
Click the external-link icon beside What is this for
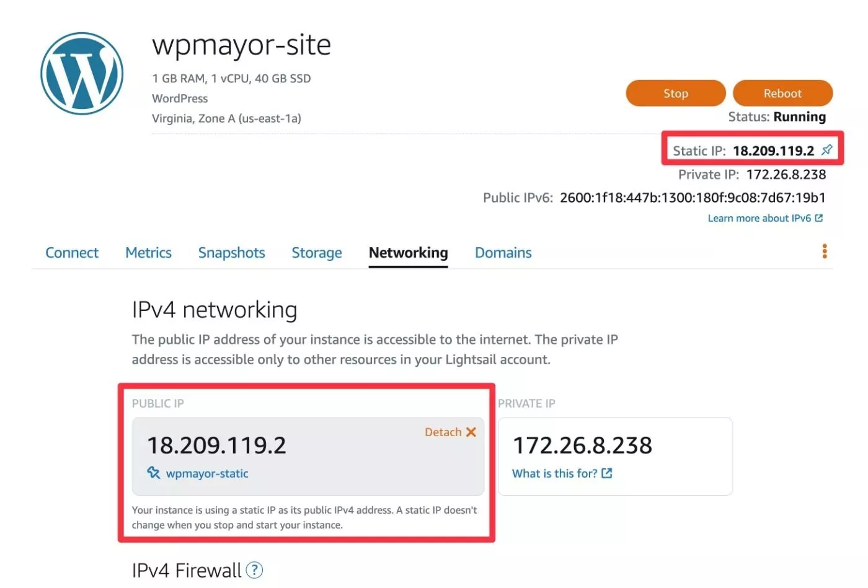point(607,473)
